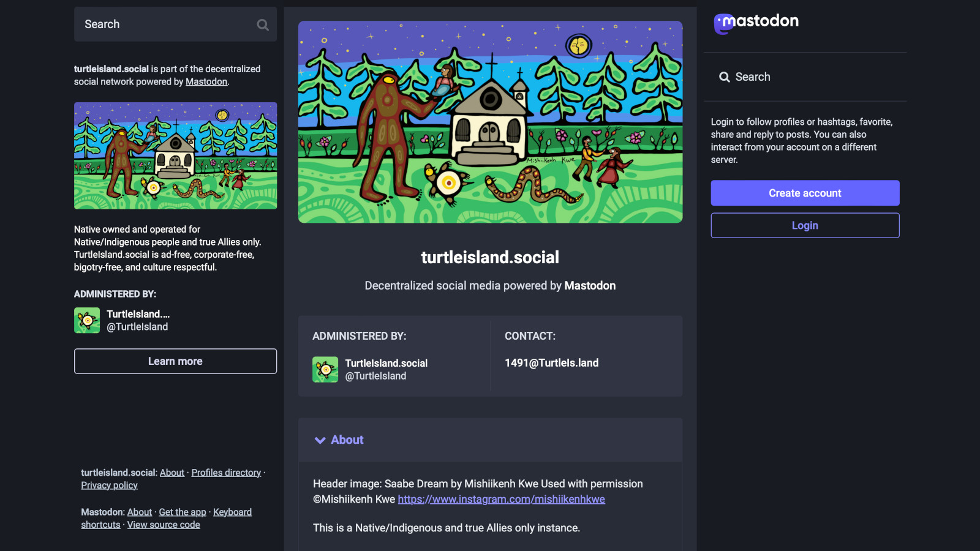Open the Privacy policy link
980x551 pixels.
coord(109,485)
